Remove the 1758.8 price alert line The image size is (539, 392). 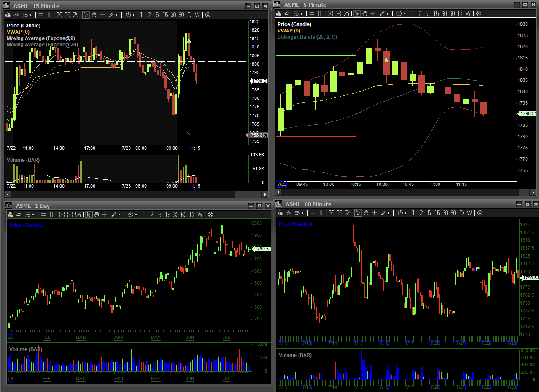266,135
